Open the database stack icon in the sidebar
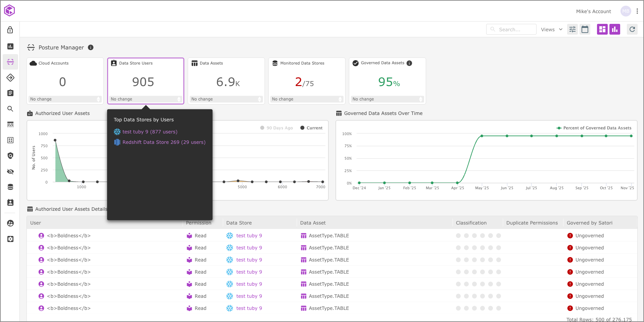This screenshot has width=644, height=322. tap(10, 187)
